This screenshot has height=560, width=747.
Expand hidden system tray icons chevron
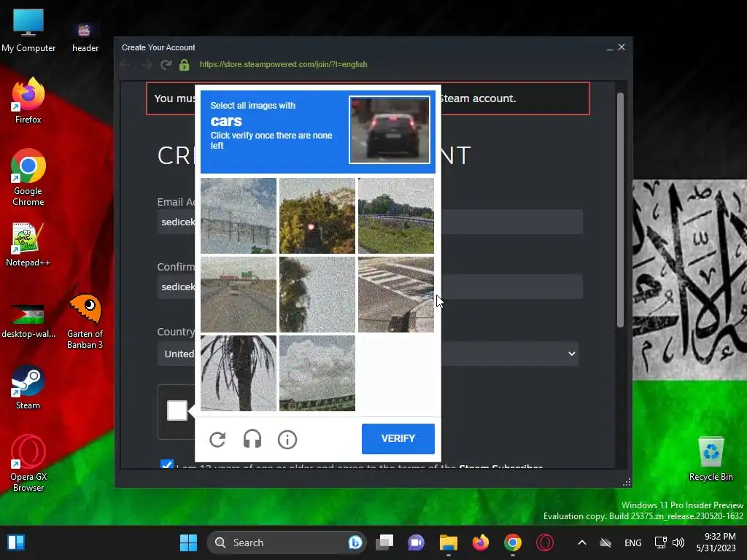(581, 542)
